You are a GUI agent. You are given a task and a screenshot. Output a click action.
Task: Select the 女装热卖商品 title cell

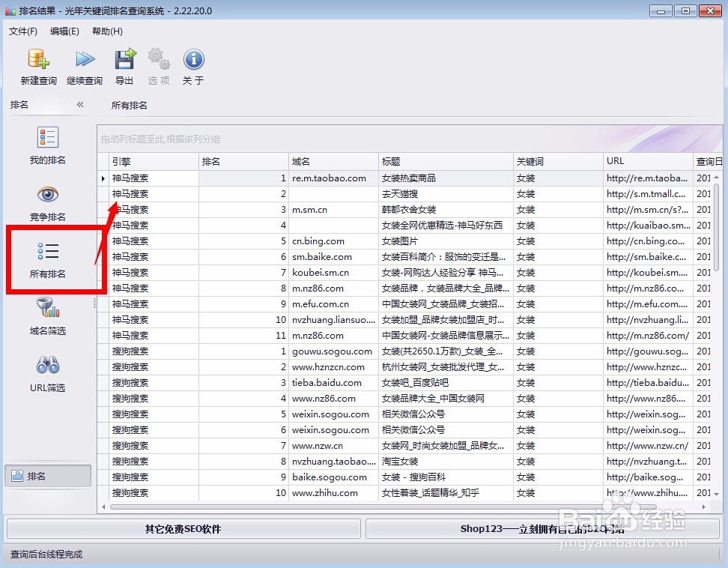coord(446,178)
